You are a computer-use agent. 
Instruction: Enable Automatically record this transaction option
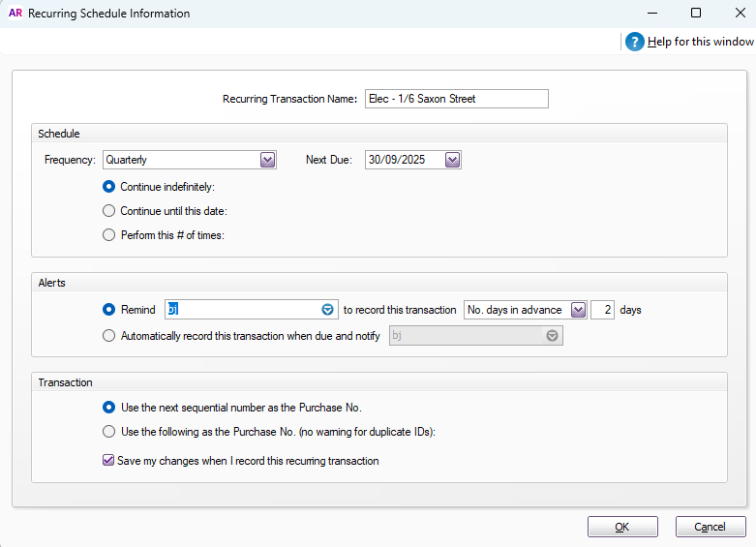tap(109, 336)
